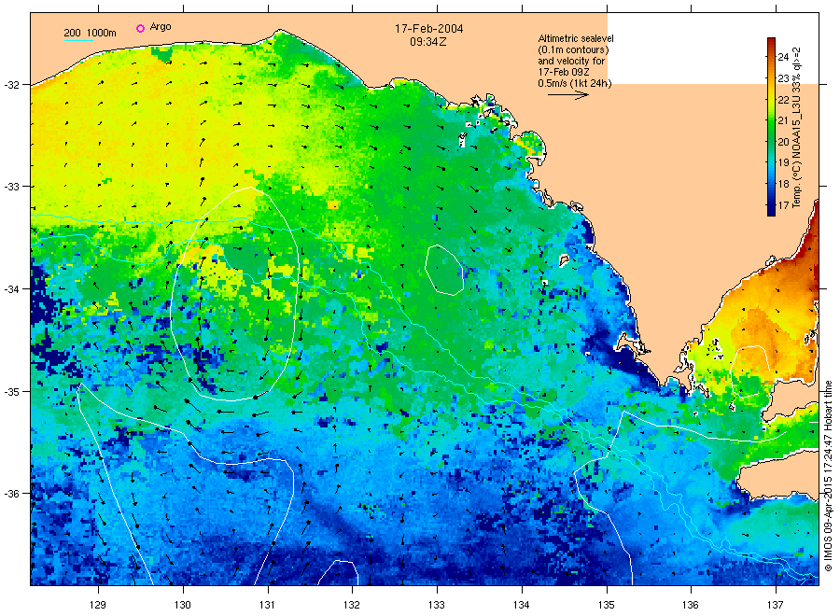Image resolution: width=840 pixels, height=616 pixels.
Task: Click longitude label 137
Action: tap(776, 605)
